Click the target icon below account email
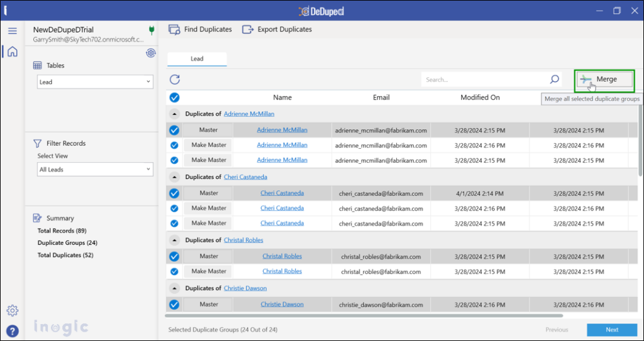 pyautogui.click(x=151, y=53)
